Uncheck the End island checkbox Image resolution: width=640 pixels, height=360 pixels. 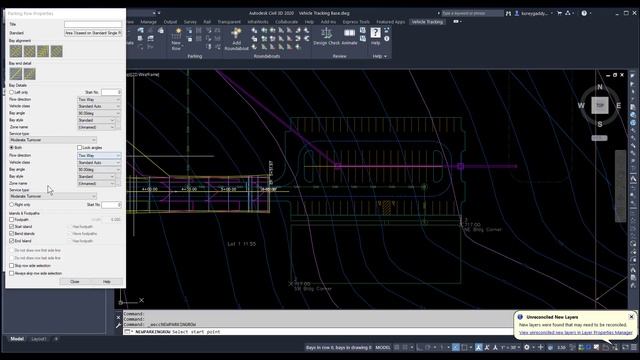(x=11, y=241)
